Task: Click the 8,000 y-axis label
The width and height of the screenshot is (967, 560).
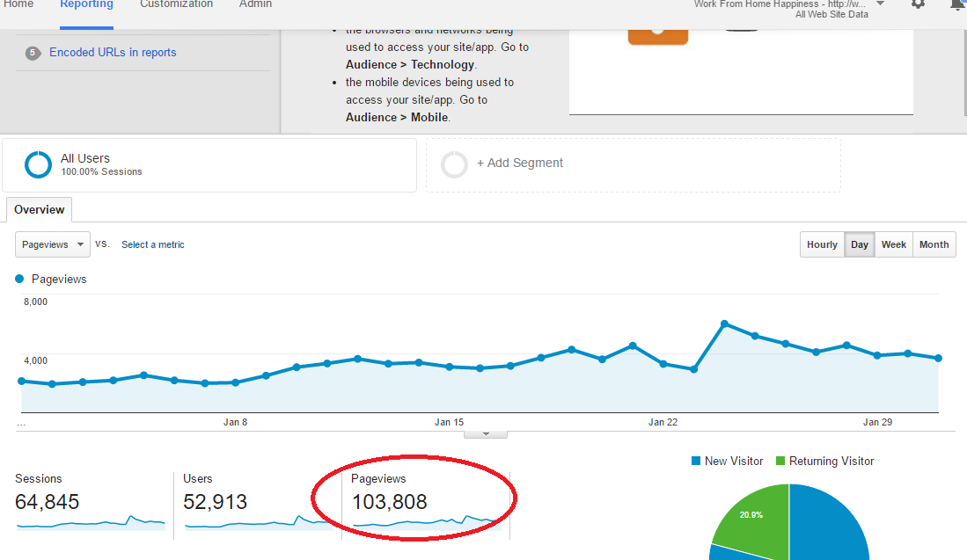Action: pyautogui.click(x=35, y=302)
